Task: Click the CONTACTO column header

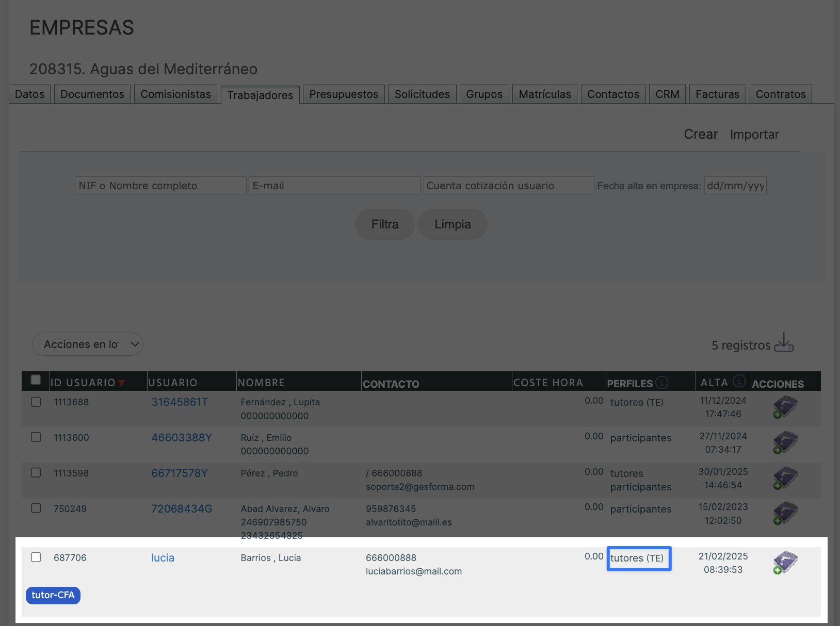Action: pyautogui.click(x=391, y=384)
